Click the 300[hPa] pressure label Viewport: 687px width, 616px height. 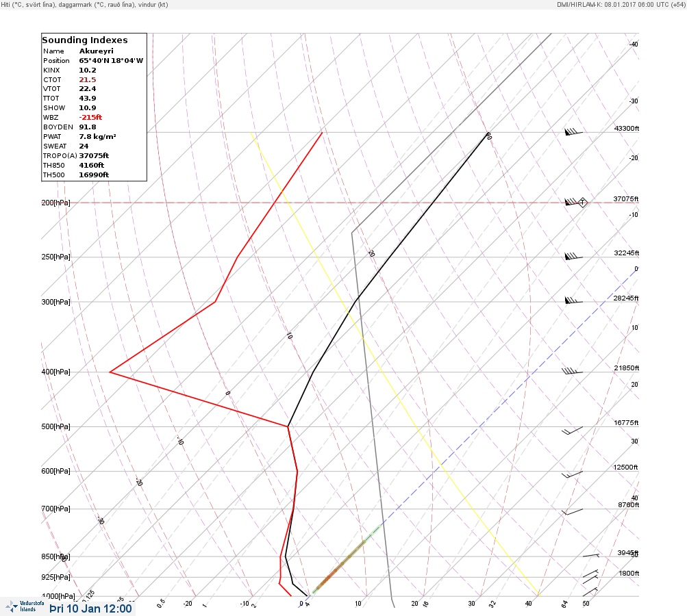pyautogui.click(x=55, y=302)
